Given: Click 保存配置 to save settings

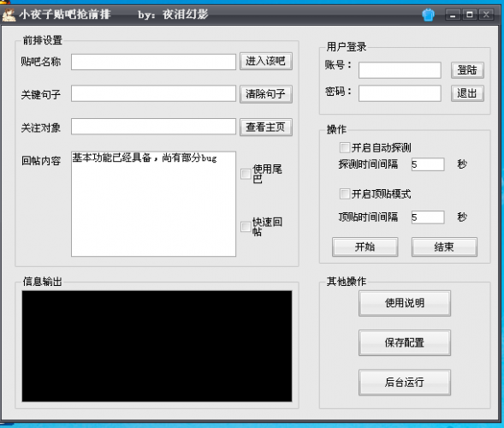Looking at the screenshot, I should (405, 342).
